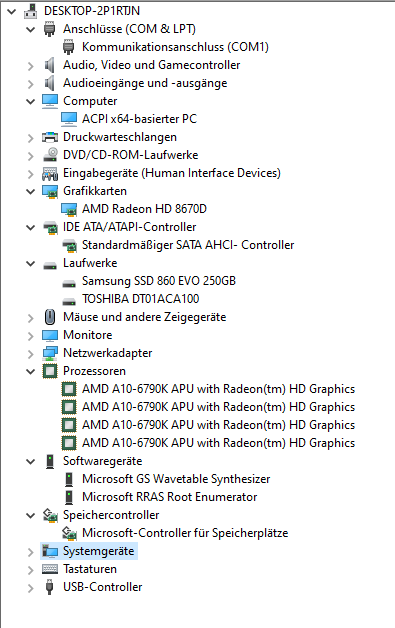Click the Monitore screen icon
Image resolution: width=395 pixels, height=628 pixels.
pyautogui.click(x=50, y=335)
